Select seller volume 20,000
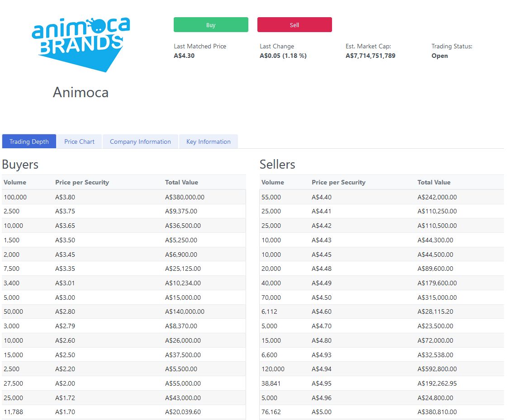 (x=271, y=269)
